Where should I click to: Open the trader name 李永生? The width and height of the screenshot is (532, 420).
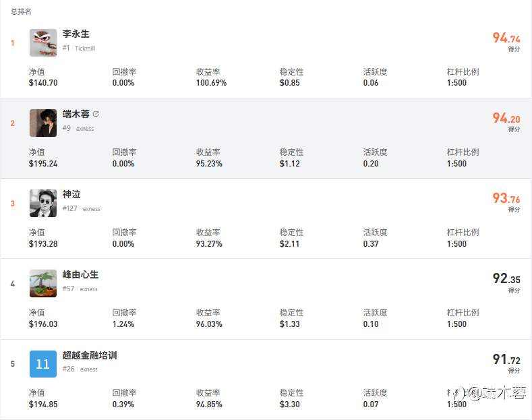[76, 34]
